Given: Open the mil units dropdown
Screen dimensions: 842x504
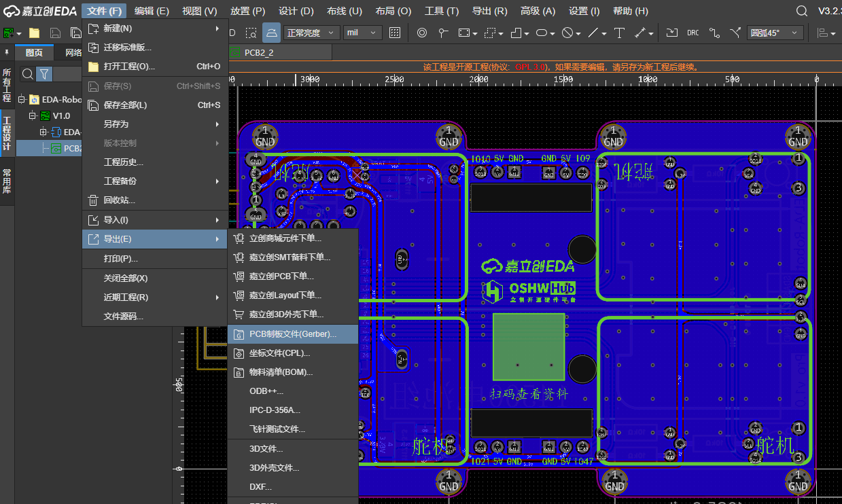Looking at the screenshot, I should pos(362,33).
